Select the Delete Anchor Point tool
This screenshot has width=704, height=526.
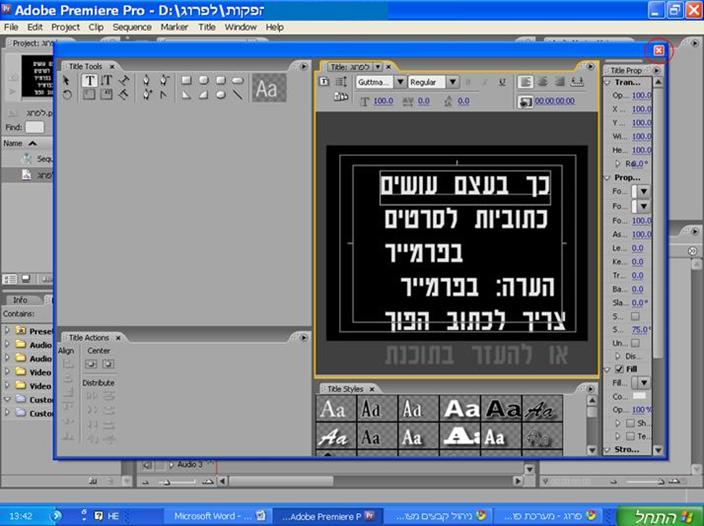pyautogui.click(x=164, y=80)
